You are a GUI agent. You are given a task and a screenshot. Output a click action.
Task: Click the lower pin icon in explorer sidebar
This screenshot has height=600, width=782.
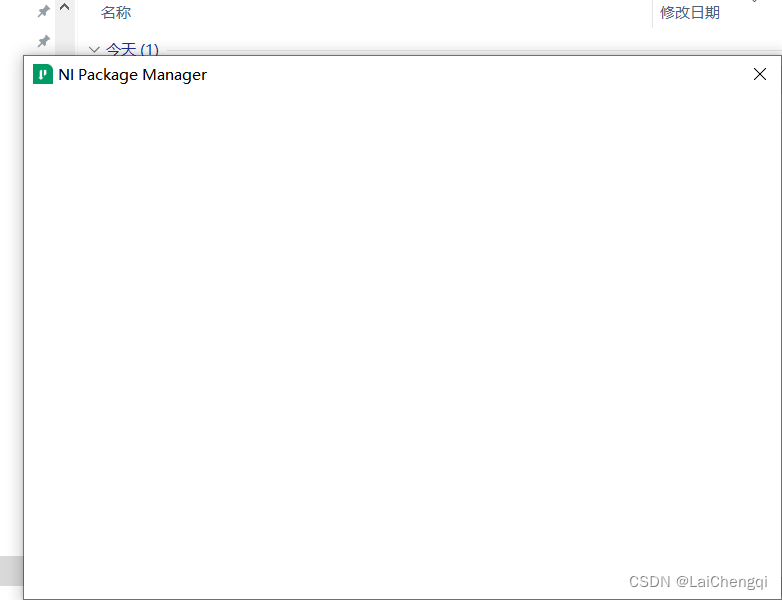44,41
